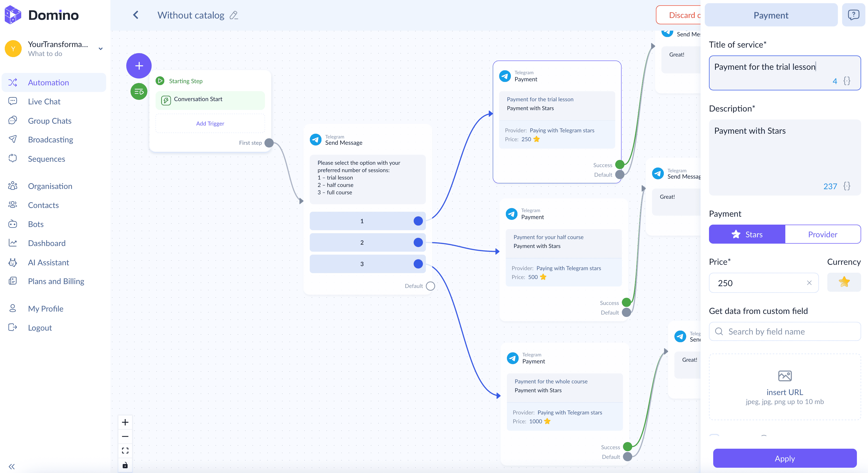Click Logout in the sidebar
This screenshot has width=868, height=473.
[54, 328]
